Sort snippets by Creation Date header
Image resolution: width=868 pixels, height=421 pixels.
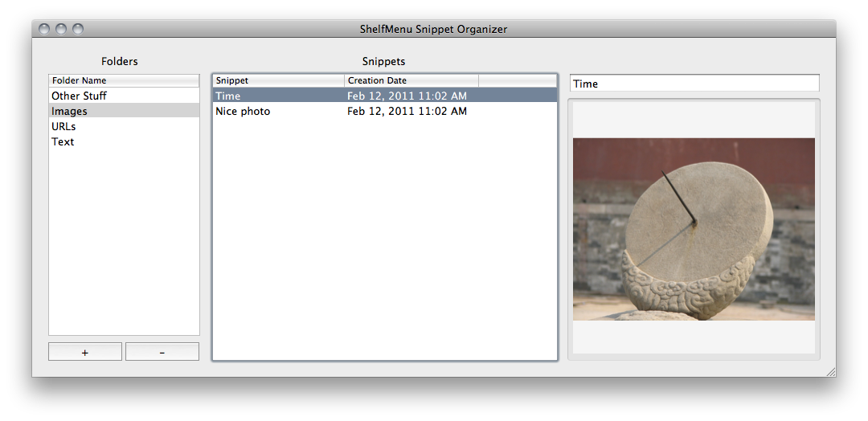click(411, 80)
